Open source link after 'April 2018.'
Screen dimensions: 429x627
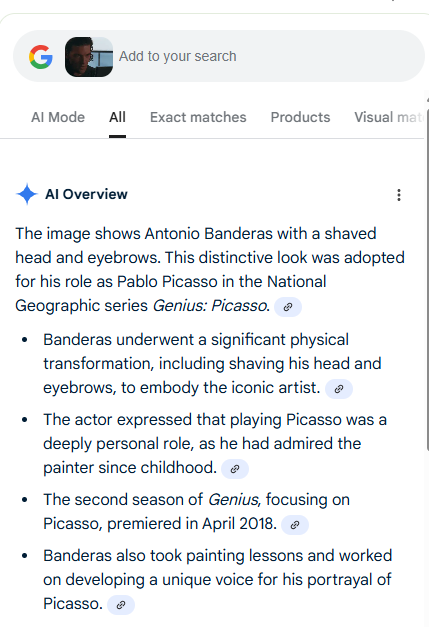[x=295, y=525]
